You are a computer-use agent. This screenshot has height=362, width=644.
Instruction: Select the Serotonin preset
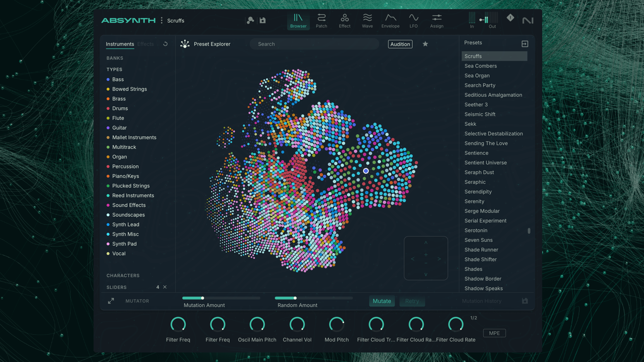tap(476, 230)
